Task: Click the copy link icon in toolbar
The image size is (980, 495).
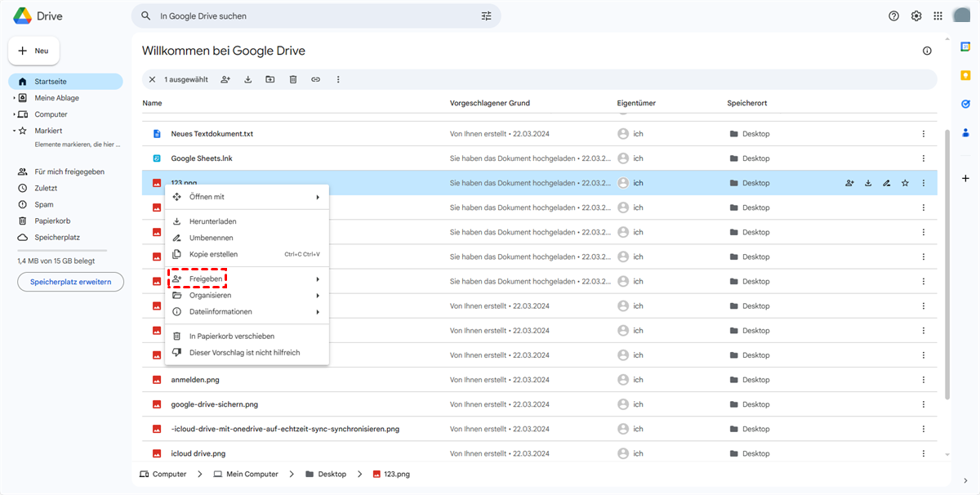Action: [315, 79]
